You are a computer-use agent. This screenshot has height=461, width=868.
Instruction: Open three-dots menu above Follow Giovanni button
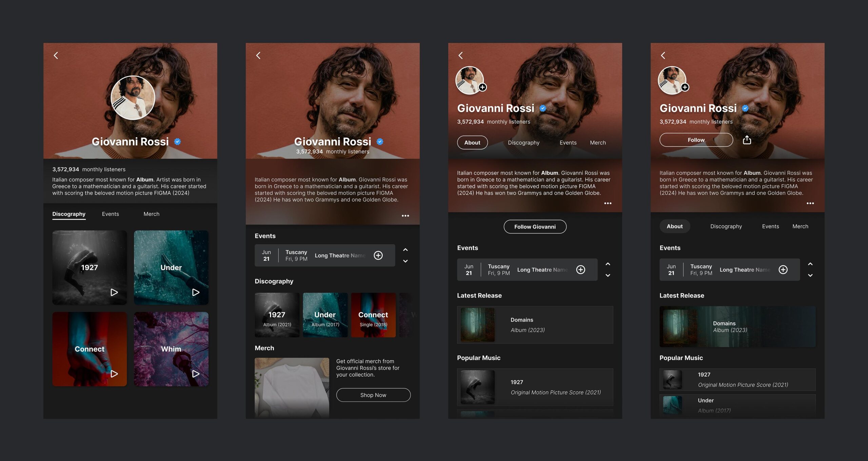coord(608,204)
